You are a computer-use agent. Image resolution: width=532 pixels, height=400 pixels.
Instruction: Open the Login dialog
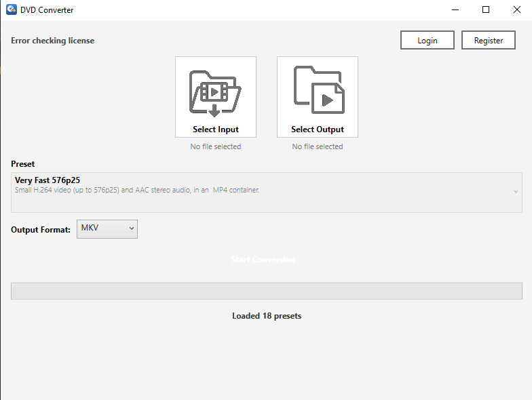point(427,41)
